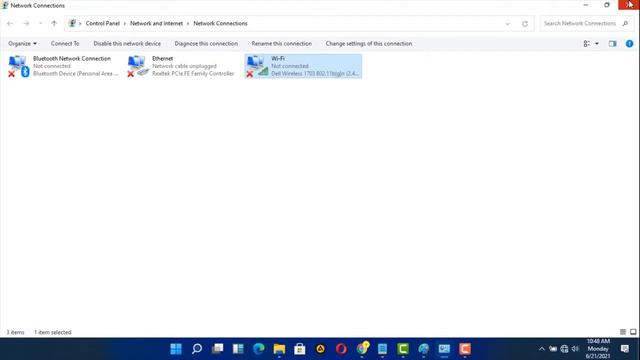Open File Explorer from the taskbar
Viewport: 640px width, 360px height.
coord(279,349)
